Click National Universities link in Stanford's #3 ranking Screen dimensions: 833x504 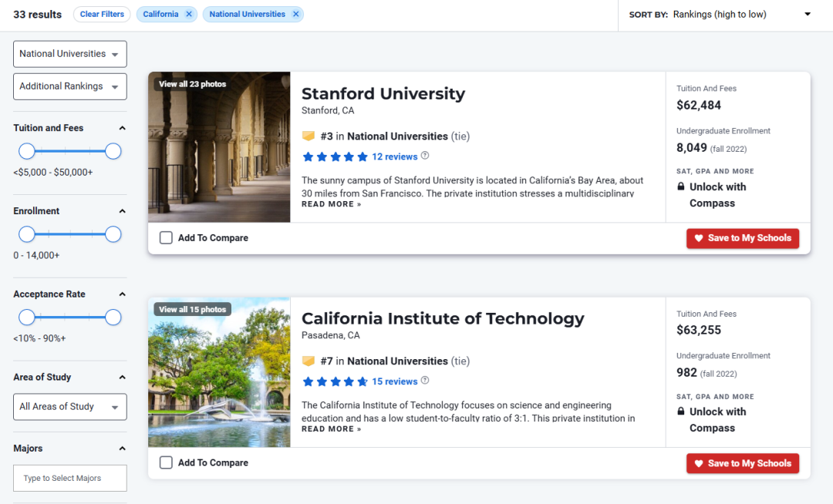click(x=397, y=136)
